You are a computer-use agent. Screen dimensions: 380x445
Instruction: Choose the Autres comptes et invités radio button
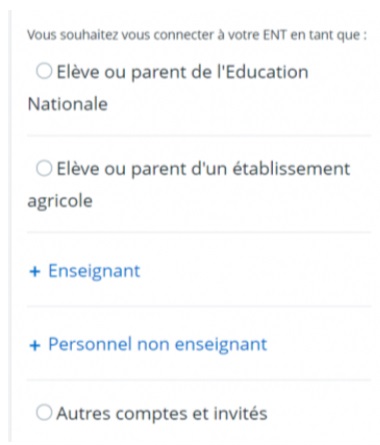click(44, 413)
